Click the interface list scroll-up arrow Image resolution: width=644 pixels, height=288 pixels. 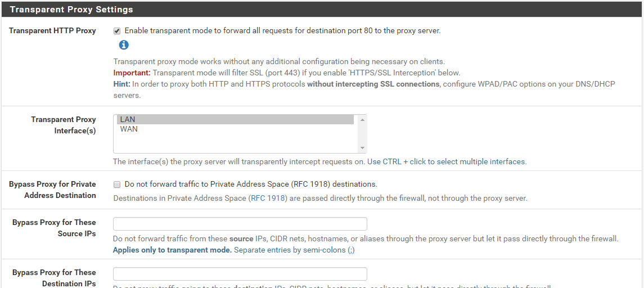(x=362, y=119)
